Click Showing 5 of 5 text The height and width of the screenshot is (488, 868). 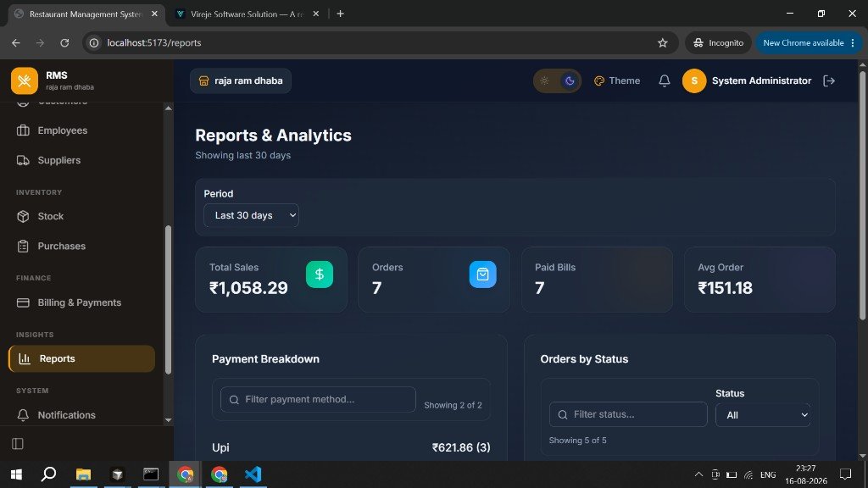[577, 441]
